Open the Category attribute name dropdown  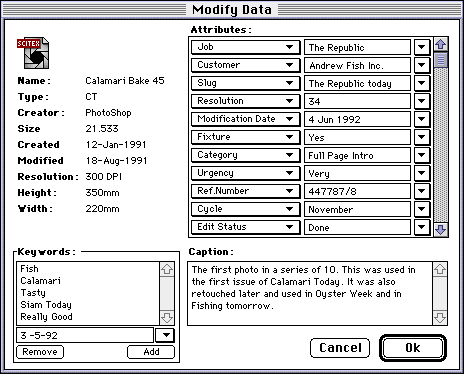[x=245, y=155]
